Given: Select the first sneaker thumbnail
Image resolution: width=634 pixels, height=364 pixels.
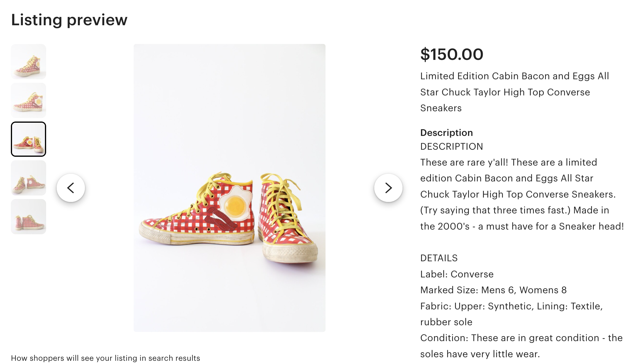Looking at the screenshot, I should tap(28, 62).
